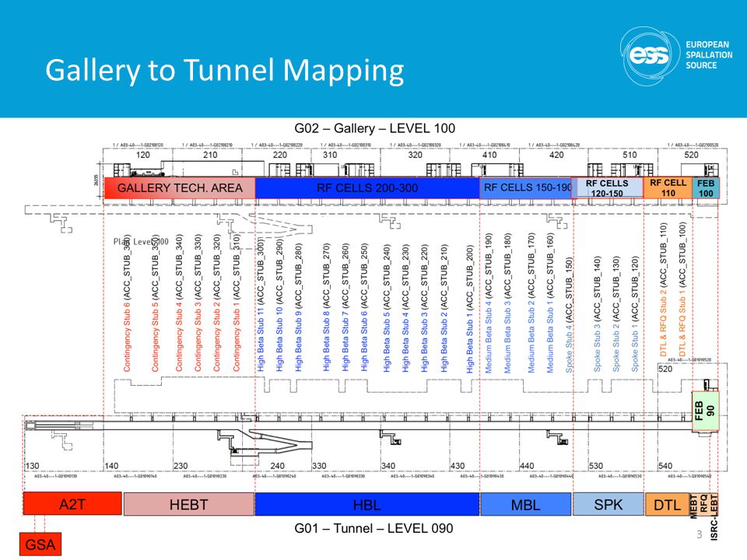The height and width of the screenshot is (560, 747).
Task: Click gallery zone number 220
Action: (x=279, y=155)
